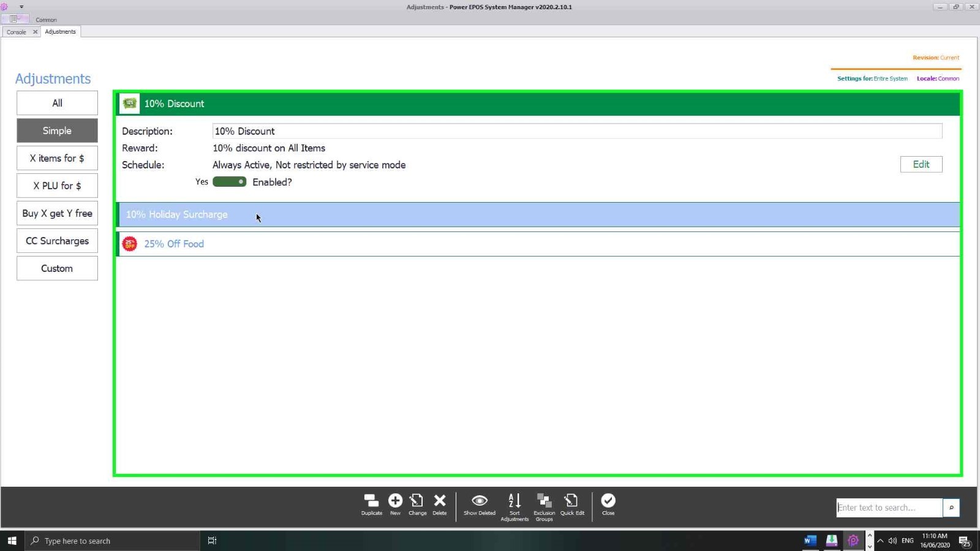This screenshot has height=551, width=980.
Task: Click the 10% Discount header row
Action: (x=538, y=103)
